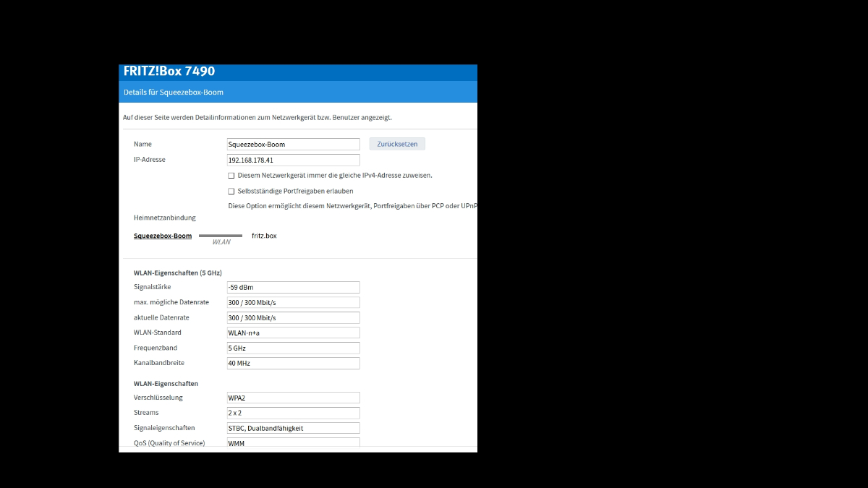
Task: Focus the Name input field
Action: (293, 145)
